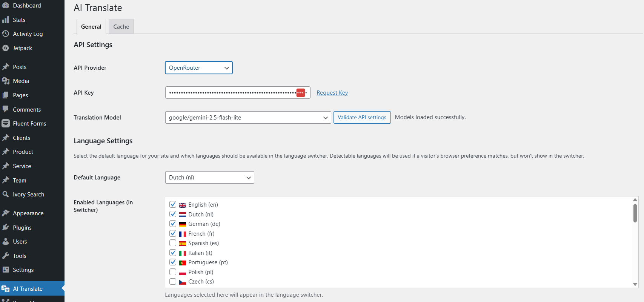Image resolution: width=644 pixels, height=302 pixels.
Task: Click the Media library icon
Action: (6, 81)
